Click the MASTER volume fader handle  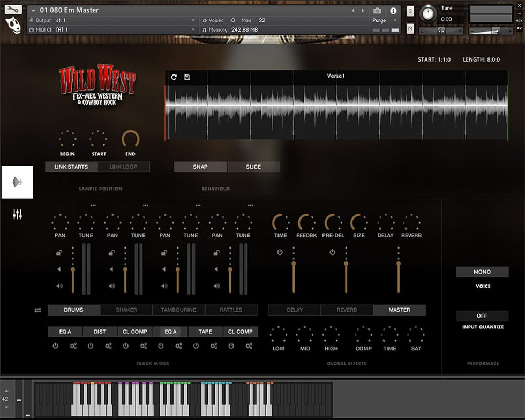point(399,264)
